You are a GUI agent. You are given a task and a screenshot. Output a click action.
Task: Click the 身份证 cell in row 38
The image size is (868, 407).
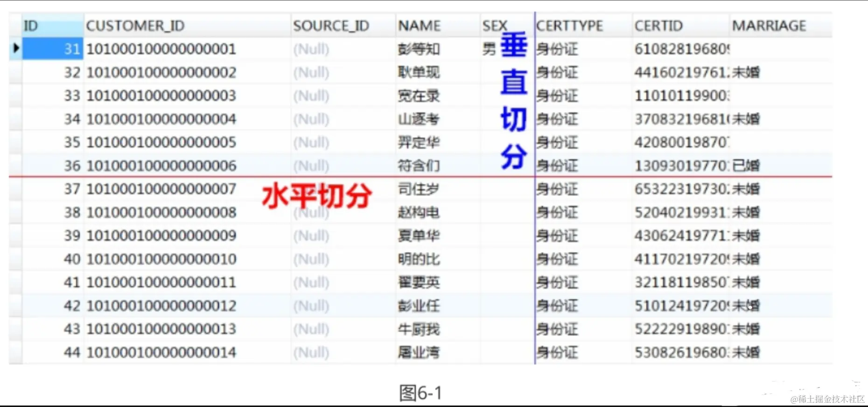tap(557, 212)
